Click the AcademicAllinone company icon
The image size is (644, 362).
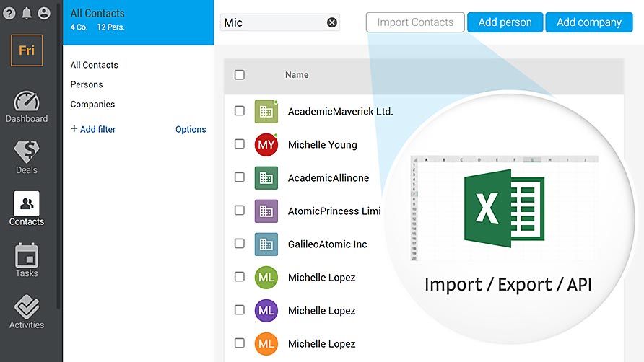coord(266,177)
